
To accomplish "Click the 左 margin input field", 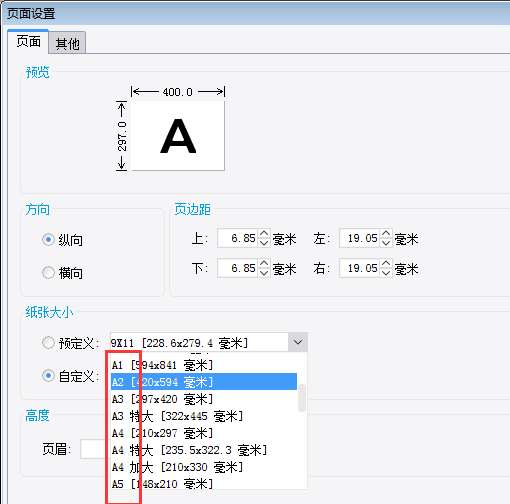I will pos(359,238).
